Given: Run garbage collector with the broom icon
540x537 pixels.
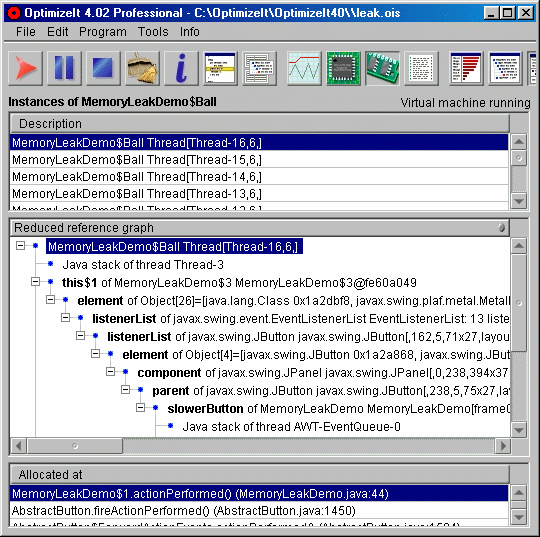Looking at the screenshot, I should [142, 68].
